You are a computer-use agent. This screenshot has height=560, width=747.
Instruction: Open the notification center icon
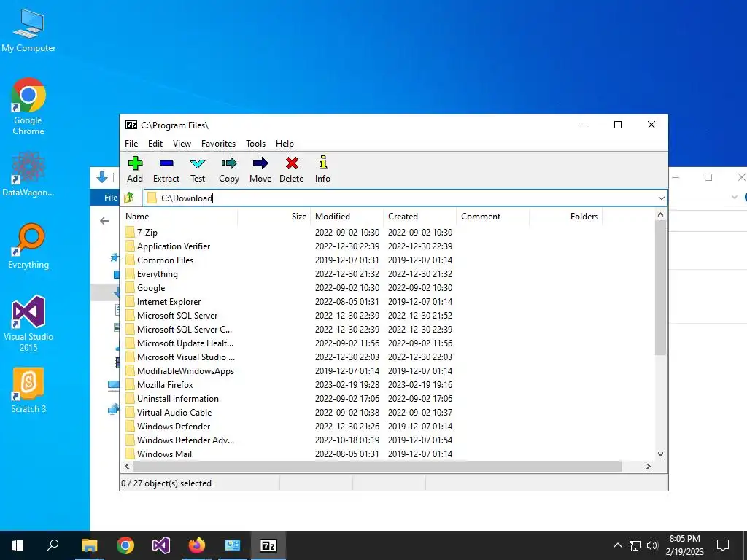[x=723, y=545]
